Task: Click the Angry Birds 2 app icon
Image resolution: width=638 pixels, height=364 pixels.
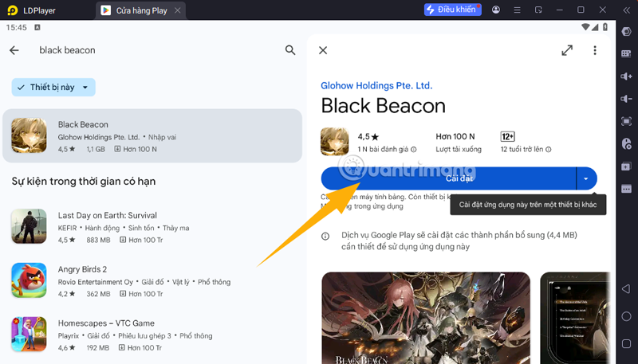Action: 29,280
